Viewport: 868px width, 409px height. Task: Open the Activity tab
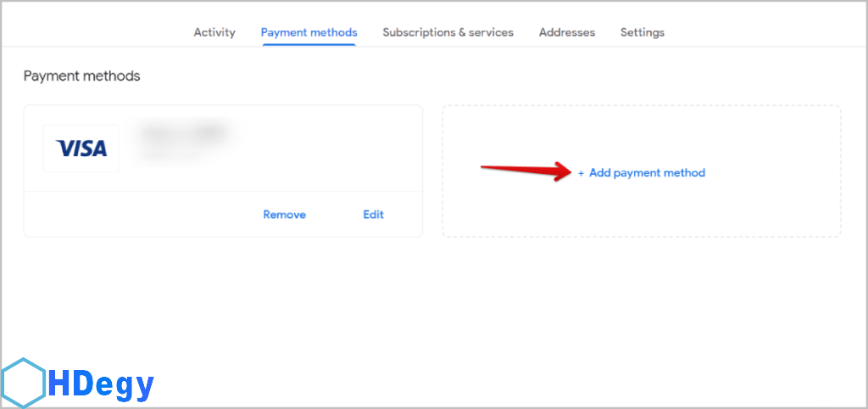tap(214, 32)
